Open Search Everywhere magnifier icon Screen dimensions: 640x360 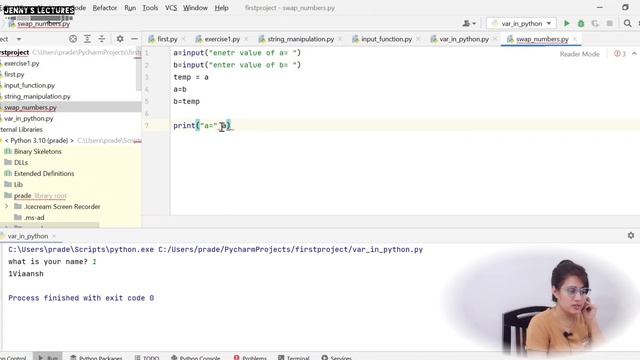[x=627, y=24]
